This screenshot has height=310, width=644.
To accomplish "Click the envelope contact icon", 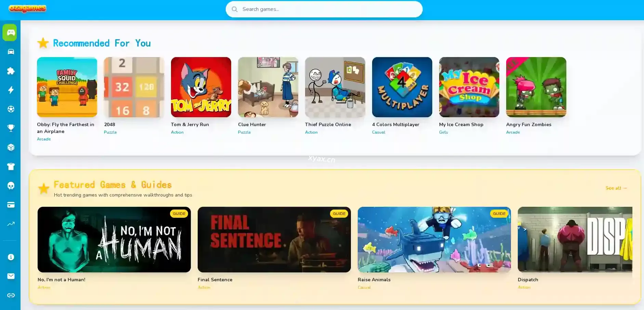I will [11, 276].
